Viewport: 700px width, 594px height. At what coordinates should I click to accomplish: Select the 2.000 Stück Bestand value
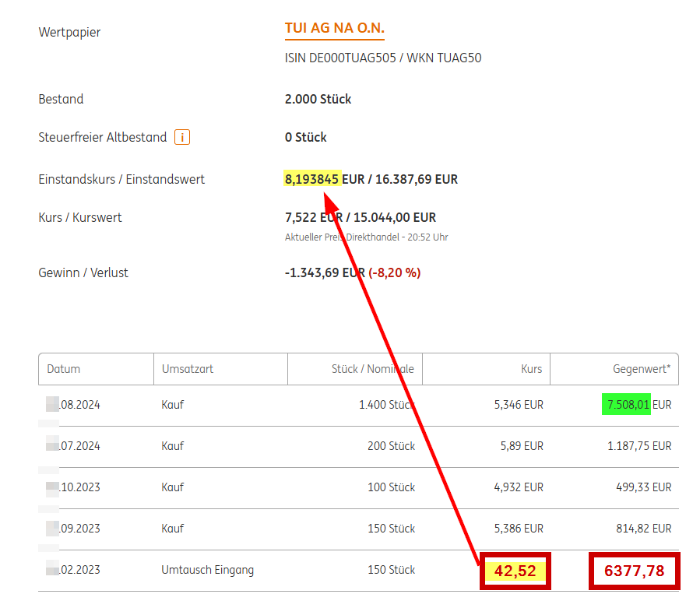click(318, 100)
